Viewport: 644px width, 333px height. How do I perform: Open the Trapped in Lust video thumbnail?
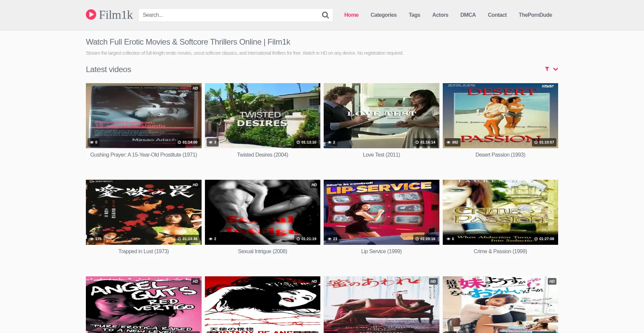(144, 212)
